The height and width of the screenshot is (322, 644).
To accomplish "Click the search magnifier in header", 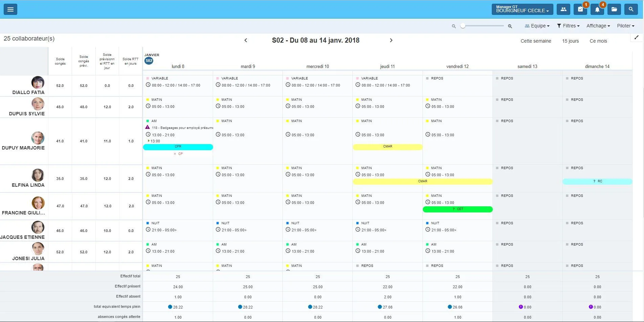I will (x=631, y=9).
